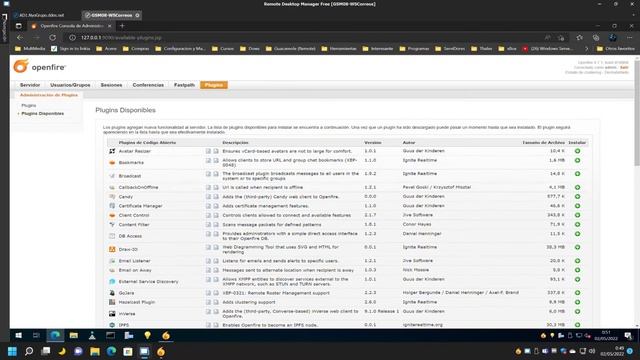Screen dimensions: 640x360
Task: Click the browser address bar URL
Action: (121, 38)
